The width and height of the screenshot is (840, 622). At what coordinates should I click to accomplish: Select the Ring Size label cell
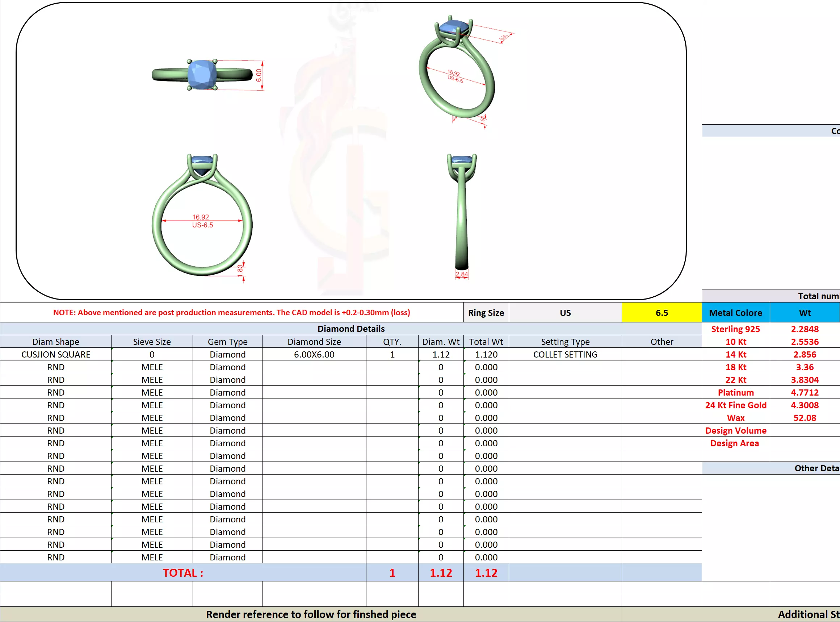(x=486, y=313)
